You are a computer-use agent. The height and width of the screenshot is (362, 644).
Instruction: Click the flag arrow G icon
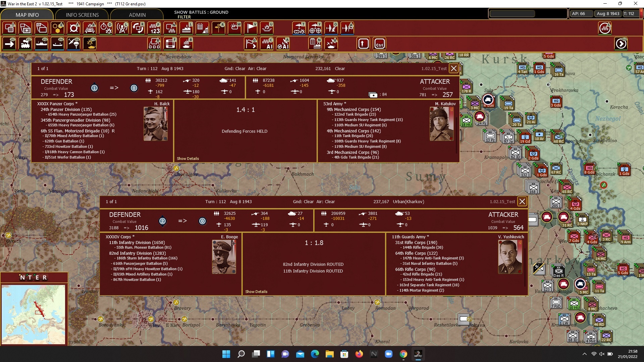(251, 44)
